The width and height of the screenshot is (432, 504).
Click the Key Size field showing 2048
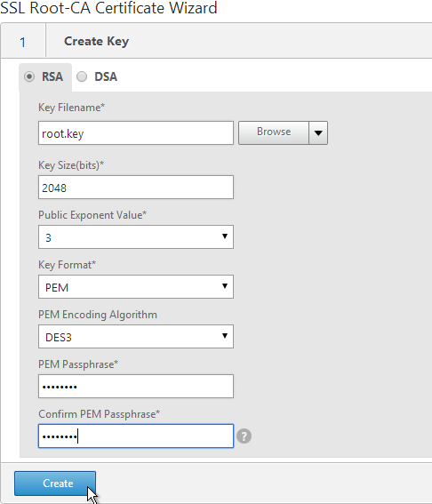(x=136, y=187)
